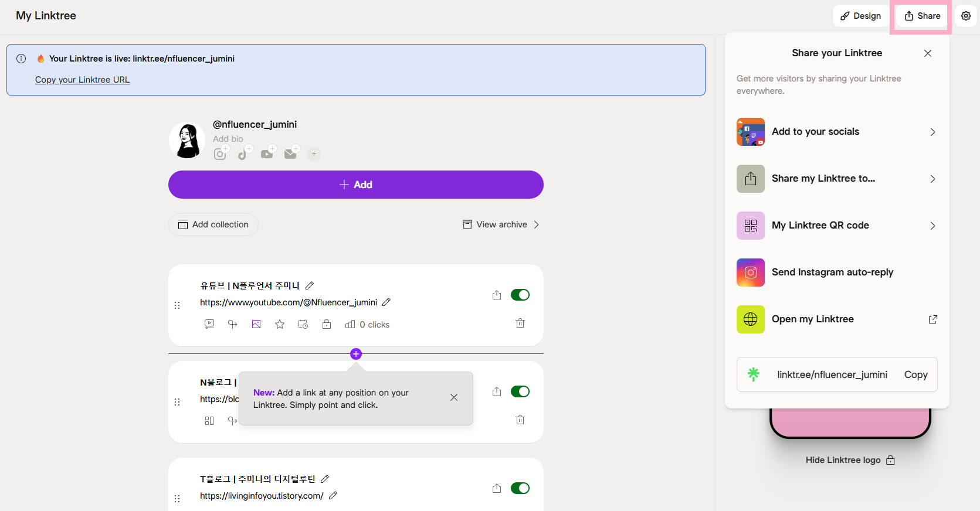Open My Linktree QR code option

(837, 226)
